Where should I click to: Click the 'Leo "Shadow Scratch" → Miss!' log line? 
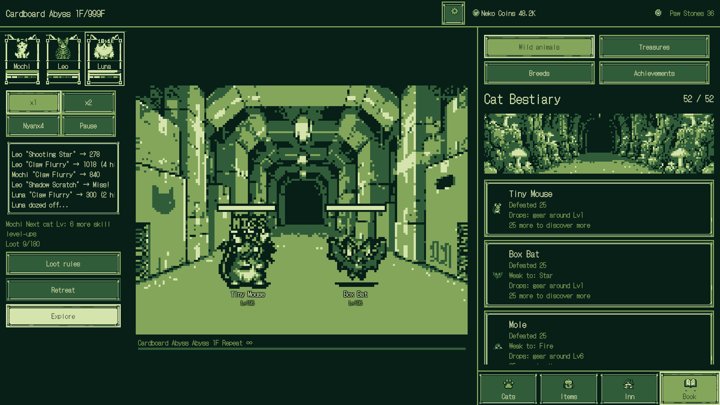pos(60,185)
